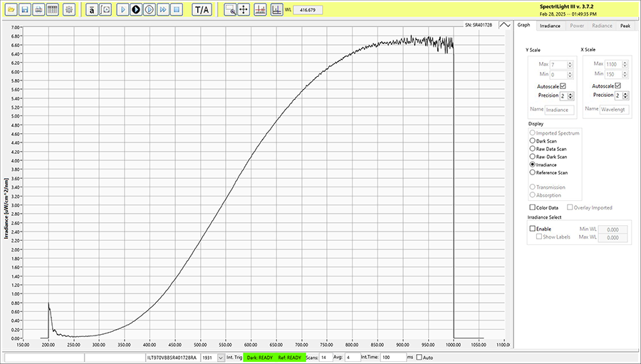Select the Dark Scan display option
This screenshot has height=364, width=641.
point(532,141)
